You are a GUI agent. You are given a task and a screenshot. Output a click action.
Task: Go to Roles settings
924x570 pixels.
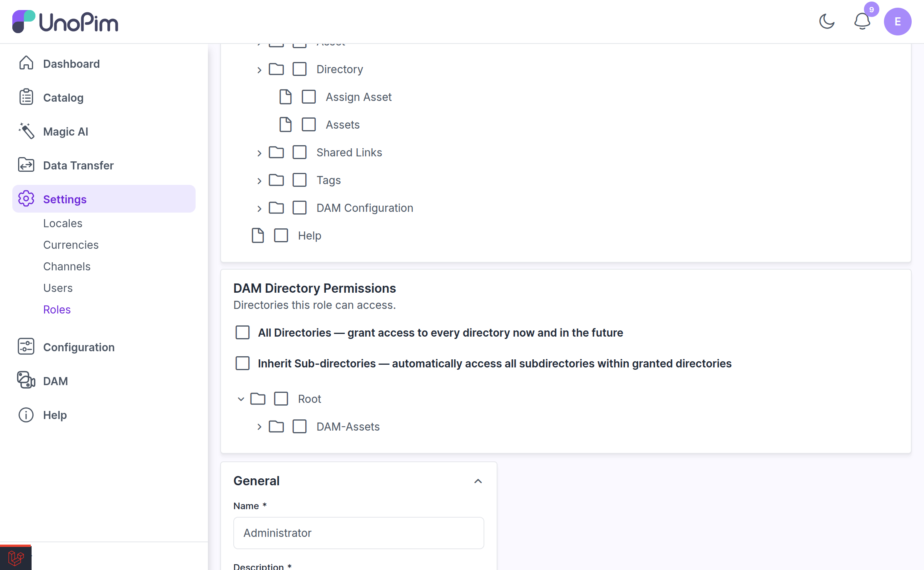click(x=57, y=310)
